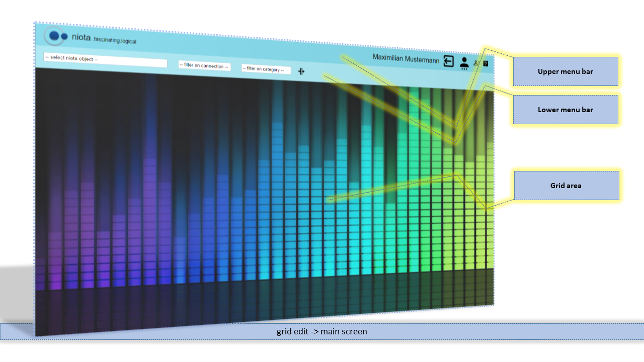Expand the 'filter on connection' dropdown

(x=204, y=66)
